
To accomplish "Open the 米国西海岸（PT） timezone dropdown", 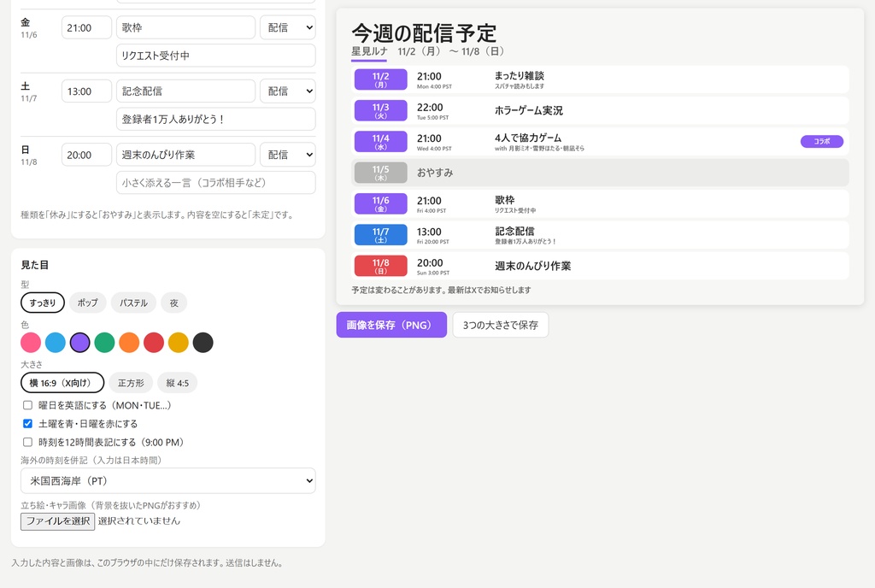I will click(168, 481).
